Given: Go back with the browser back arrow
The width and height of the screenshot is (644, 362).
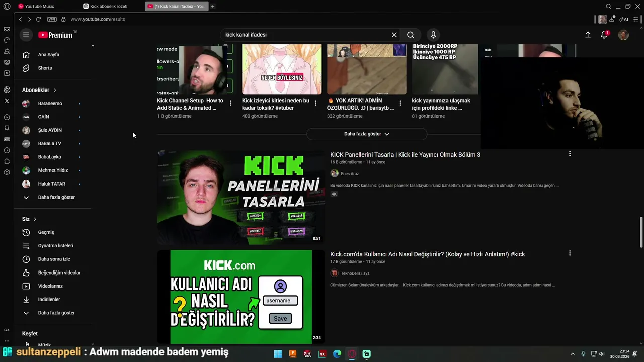Looking at the screenshot, I should pos(20,19).
